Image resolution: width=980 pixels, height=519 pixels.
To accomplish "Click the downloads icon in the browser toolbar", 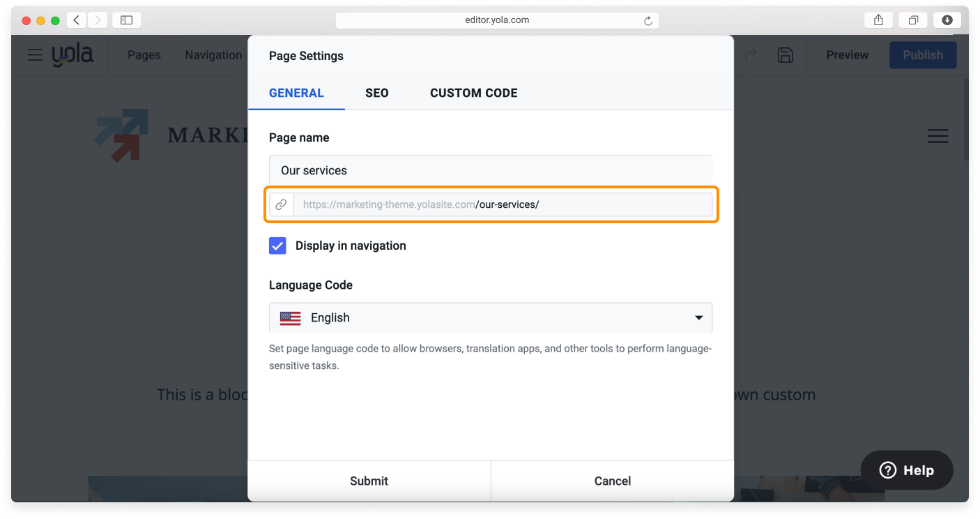I will click(947, 20).
